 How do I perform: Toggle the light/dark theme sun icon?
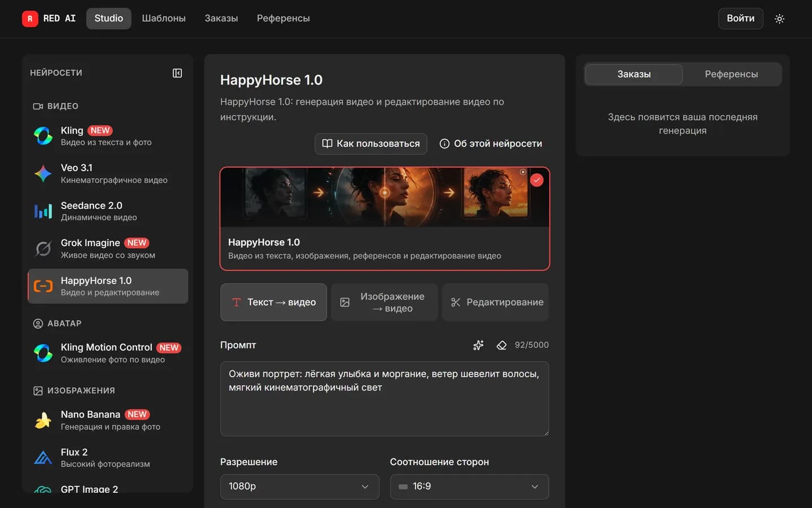(x=779, y=19)
